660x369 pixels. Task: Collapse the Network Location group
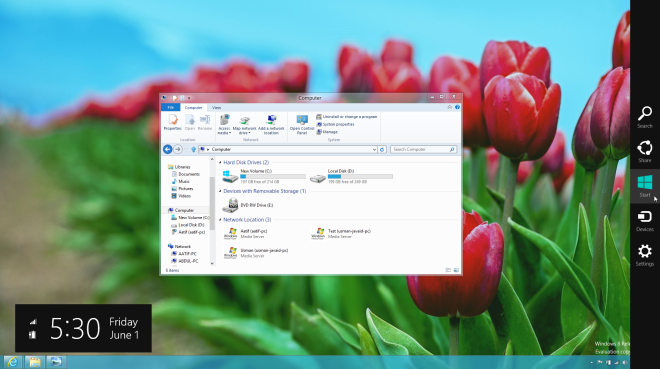click(x=220, y=220)
